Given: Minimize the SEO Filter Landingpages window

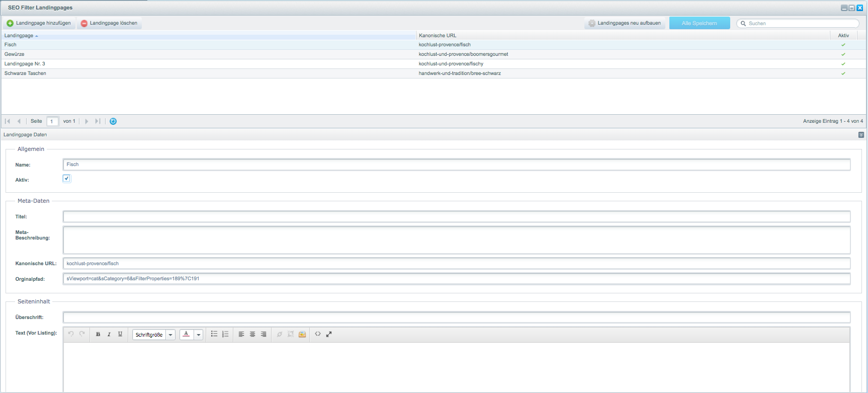Looking at the screenshot, I should [844, 8].
